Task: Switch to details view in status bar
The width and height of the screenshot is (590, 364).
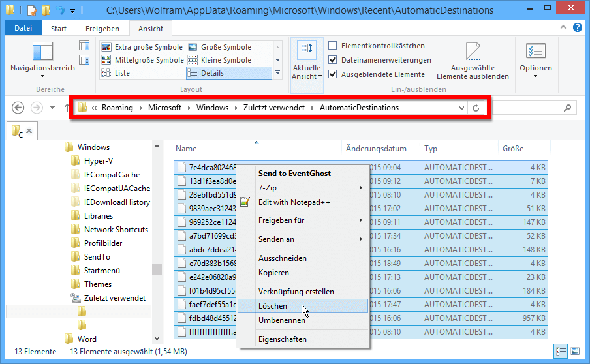Action: coord(561,351)
